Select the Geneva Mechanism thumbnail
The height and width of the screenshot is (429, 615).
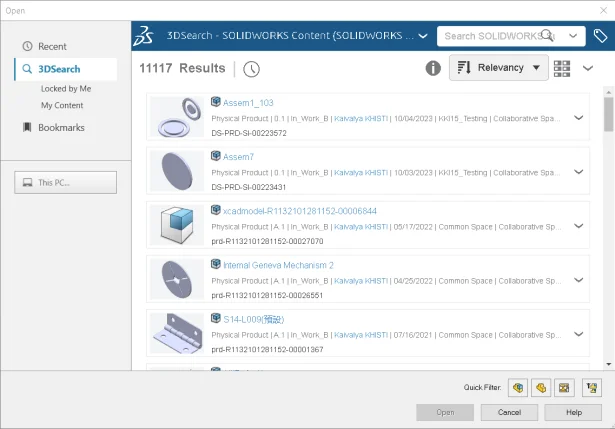177,279
